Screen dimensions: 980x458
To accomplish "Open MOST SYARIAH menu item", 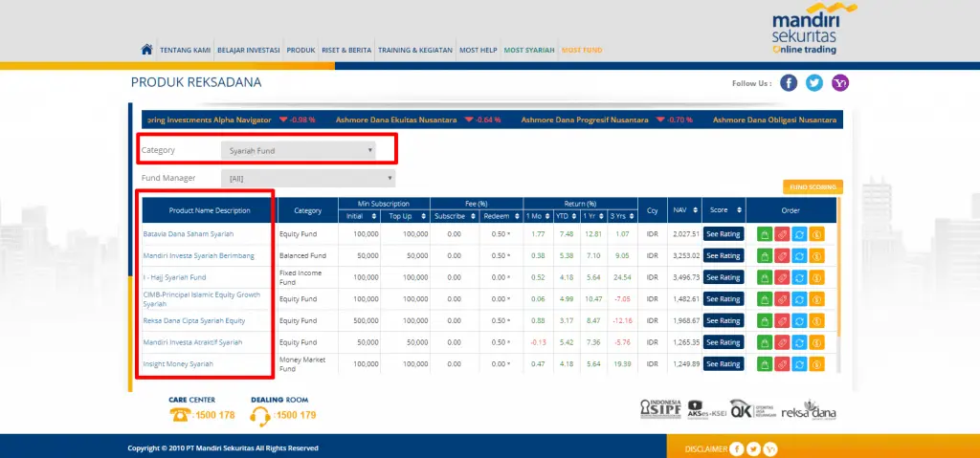I will [x=529, y=50].
